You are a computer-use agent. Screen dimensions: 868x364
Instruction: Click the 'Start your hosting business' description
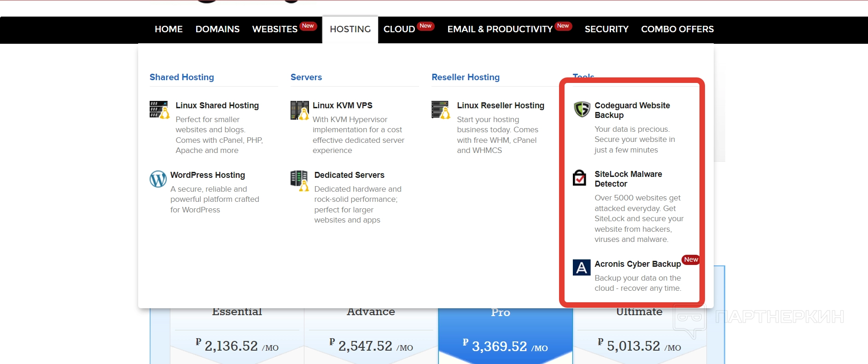[x=497, y=135]
